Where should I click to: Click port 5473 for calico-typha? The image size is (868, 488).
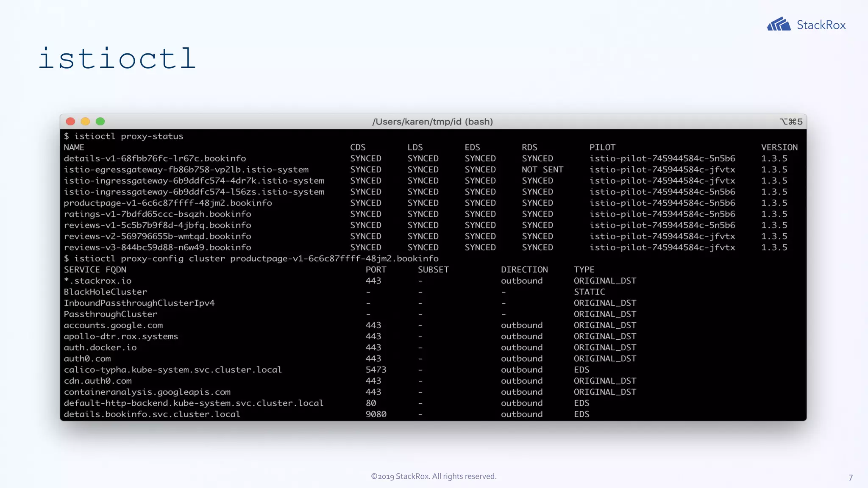point(376,370)
